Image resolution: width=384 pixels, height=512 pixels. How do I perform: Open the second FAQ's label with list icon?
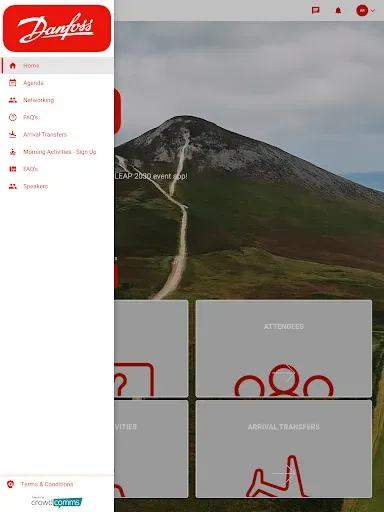point(31,169)
